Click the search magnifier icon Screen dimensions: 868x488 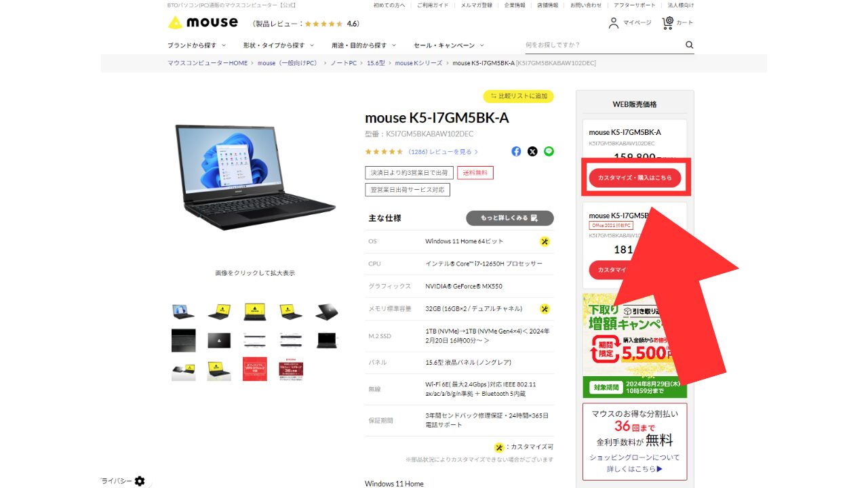(x=690, y=45)
